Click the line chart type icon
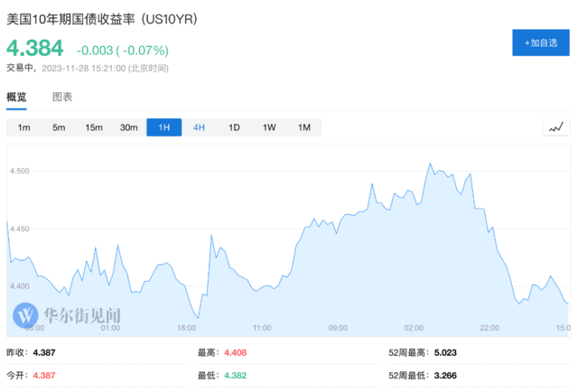578x392 pixels. [x=556, y=127]
